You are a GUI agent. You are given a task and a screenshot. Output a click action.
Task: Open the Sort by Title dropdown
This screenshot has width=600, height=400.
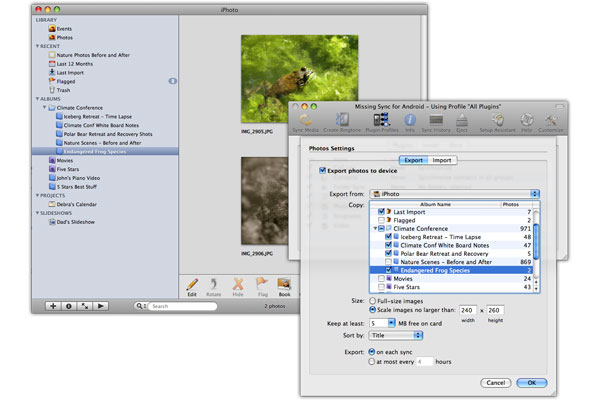click(396, 335)
